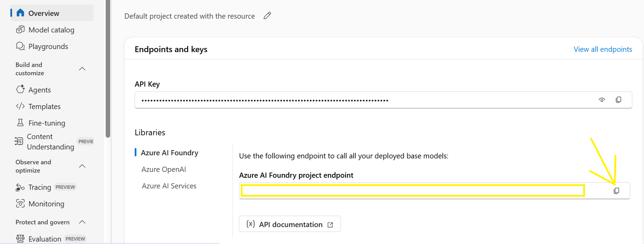This screenshot has height=244, width=644.
Task: Click the Fine-tuning flask icon
Action: coord(20,123)
